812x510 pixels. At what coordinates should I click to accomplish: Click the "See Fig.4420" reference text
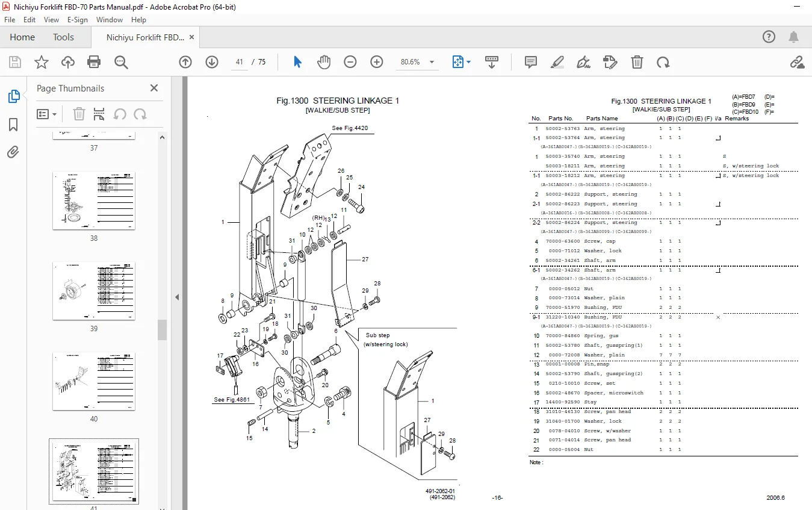pyautogui.click(x=350, y=128)
